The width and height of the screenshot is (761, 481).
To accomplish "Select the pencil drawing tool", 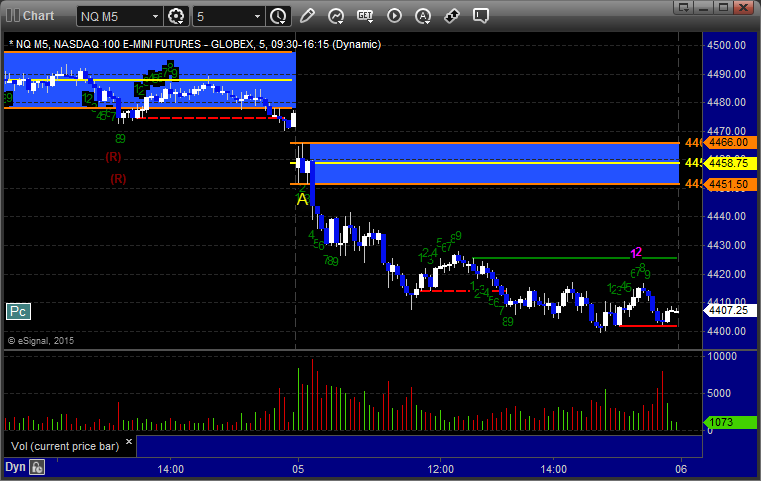I will point(307,16).
